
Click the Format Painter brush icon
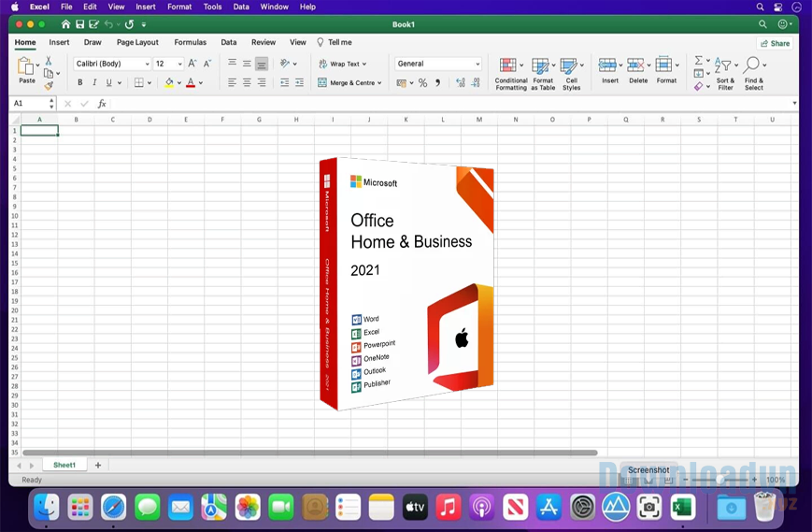click(x=49, y=85)
